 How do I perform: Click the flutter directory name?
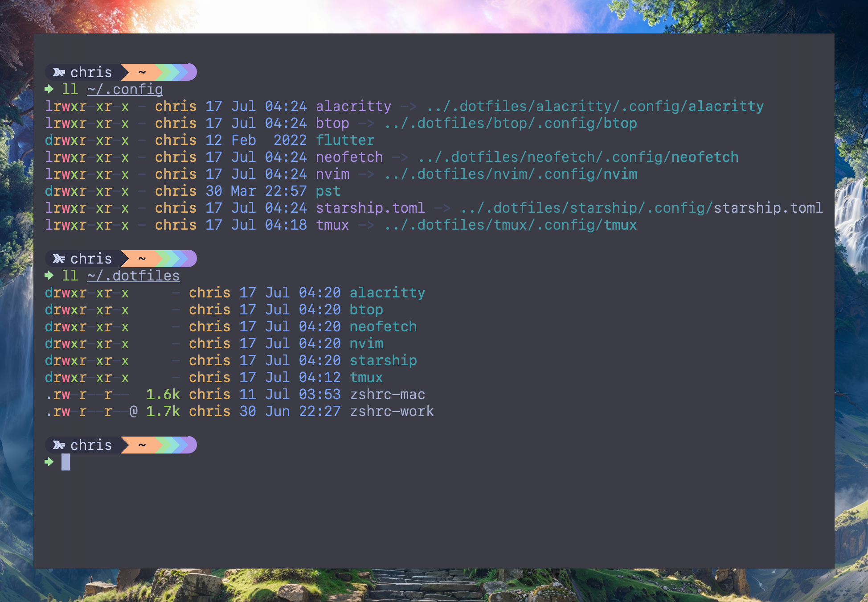coord(345,140)
